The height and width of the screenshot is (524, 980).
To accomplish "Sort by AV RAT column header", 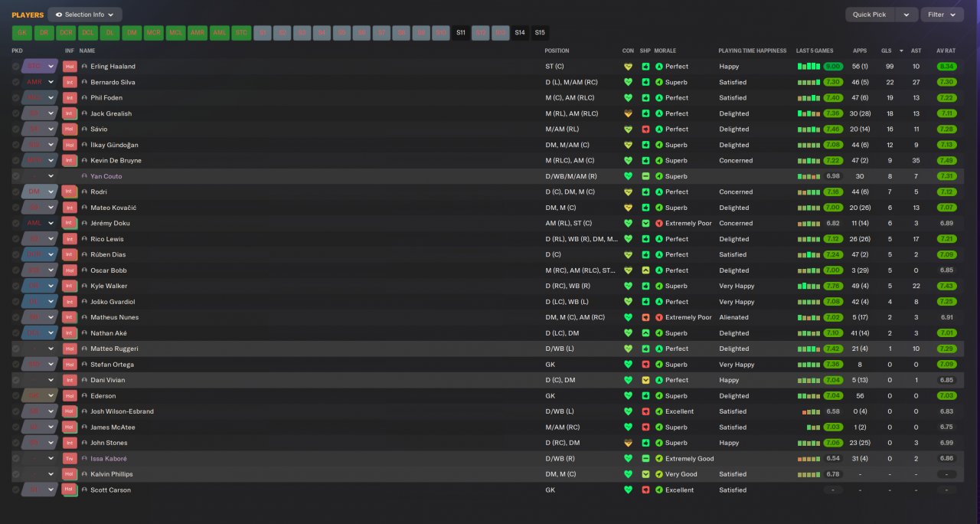I will 946,51.
